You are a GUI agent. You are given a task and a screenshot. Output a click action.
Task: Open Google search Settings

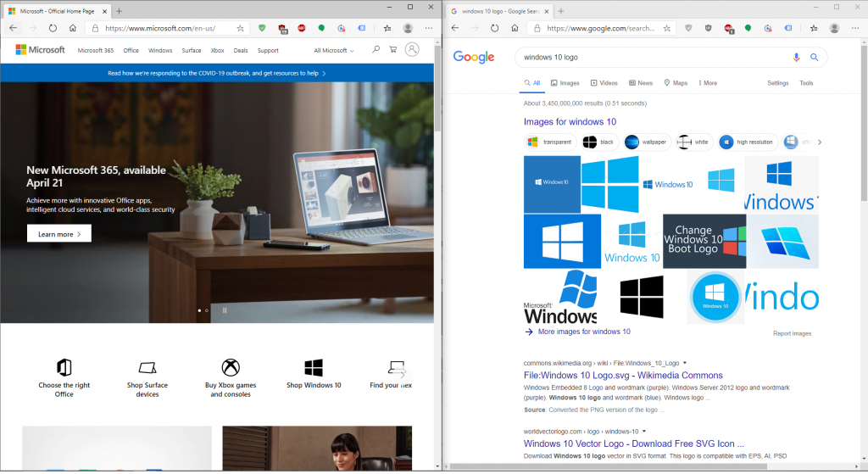pos(778,83)
